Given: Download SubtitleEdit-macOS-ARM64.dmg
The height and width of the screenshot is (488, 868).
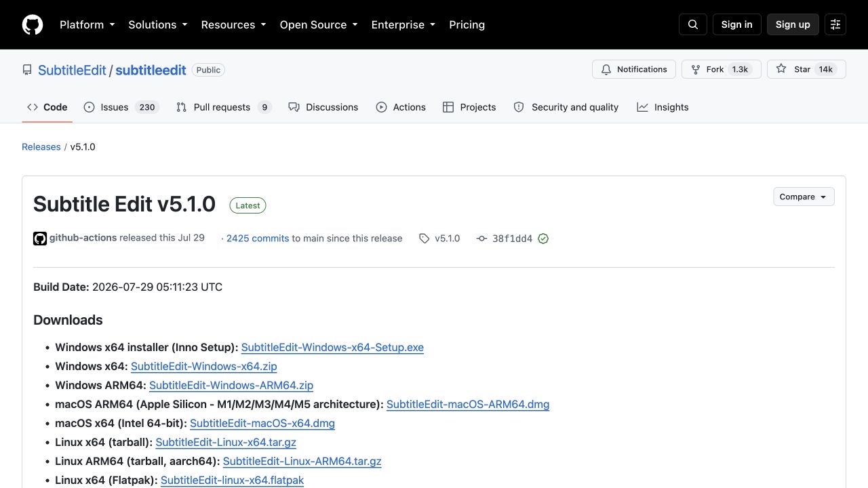Looking at the screenshot, I should pyautogui.click(x=468, y=404).
